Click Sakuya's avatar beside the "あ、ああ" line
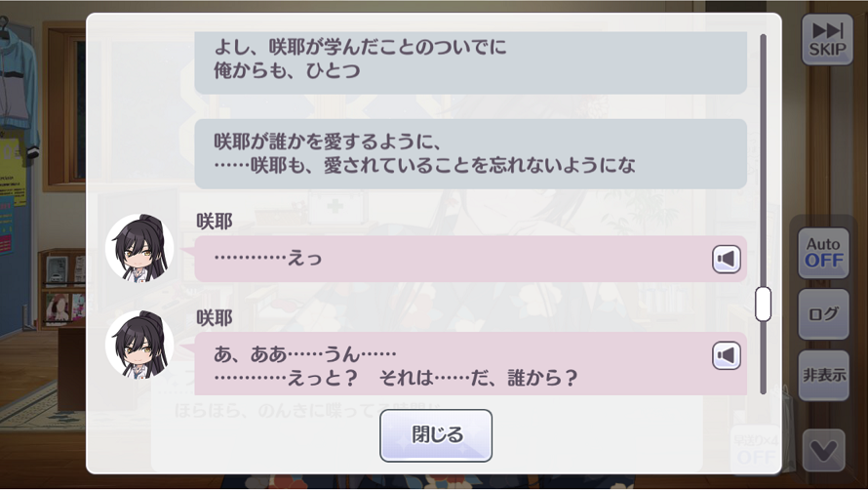 (139, 345)
